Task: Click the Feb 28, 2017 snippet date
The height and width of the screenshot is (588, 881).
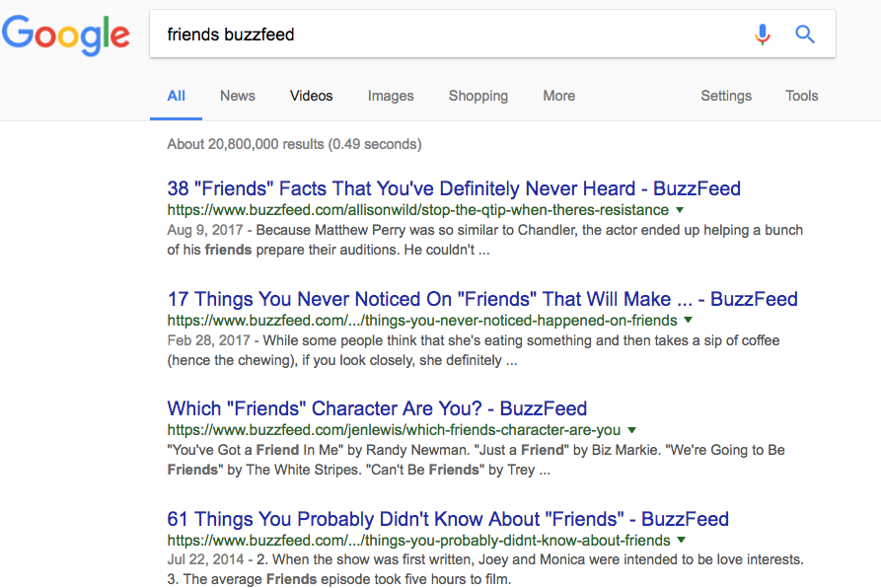Action: tap(208, 340)
